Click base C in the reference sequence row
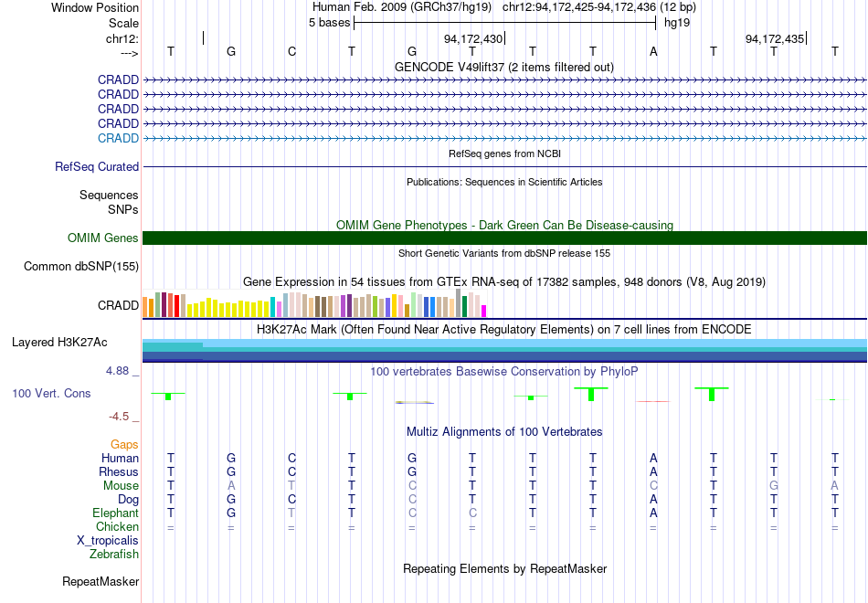This screenshot has width=868, height=603. click(x=291, y=51)
